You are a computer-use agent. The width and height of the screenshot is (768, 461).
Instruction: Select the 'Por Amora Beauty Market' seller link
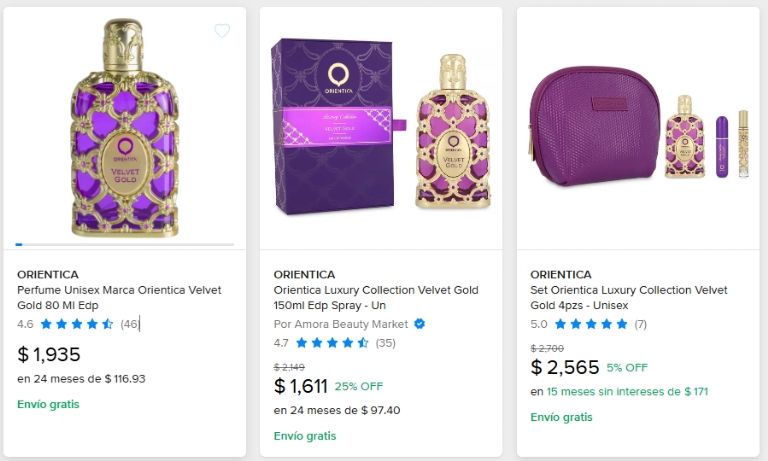tap(341, 324)
